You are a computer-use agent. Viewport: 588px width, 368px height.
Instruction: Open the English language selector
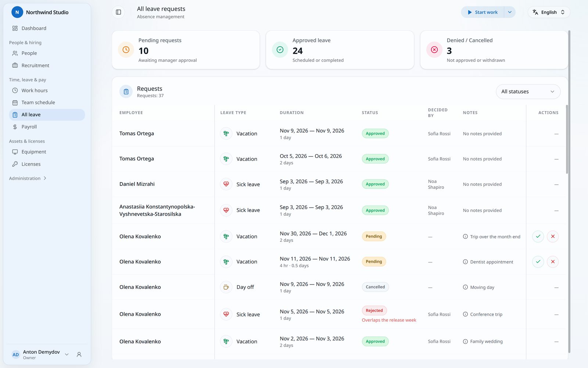coord(549,12)
